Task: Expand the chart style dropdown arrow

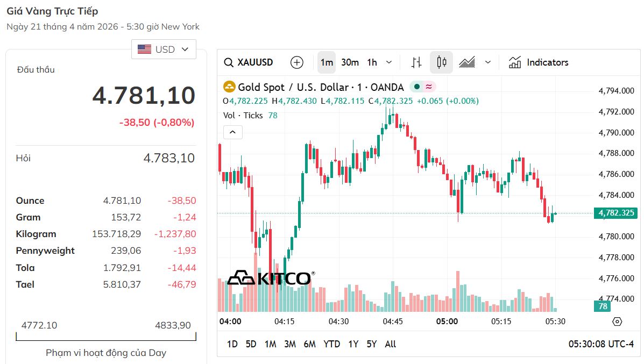Action: tap(488, 62)
